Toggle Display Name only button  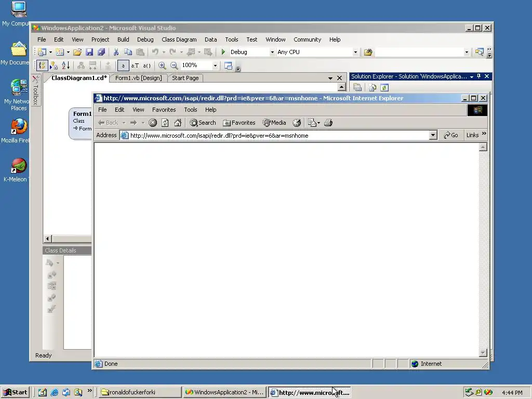123,65
